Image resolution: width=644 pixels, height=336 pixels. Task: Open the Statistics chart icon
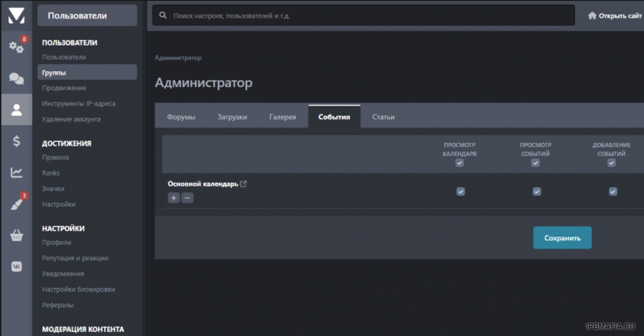click(16, 173)
